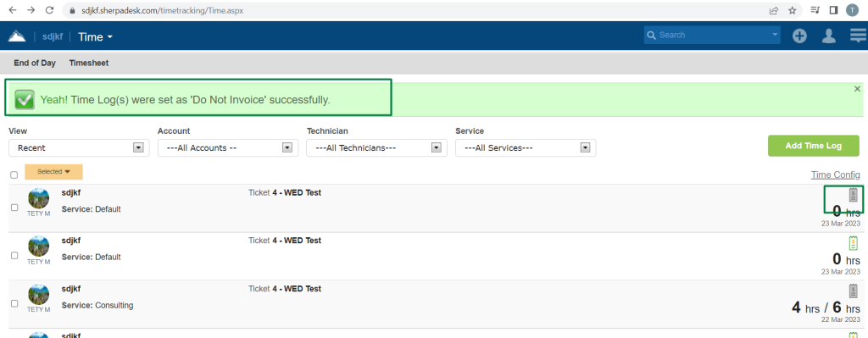The height and width of the screenshot is (338, 868).
Task: Click the green checkmark success icon
Action: tap(25, 100)
